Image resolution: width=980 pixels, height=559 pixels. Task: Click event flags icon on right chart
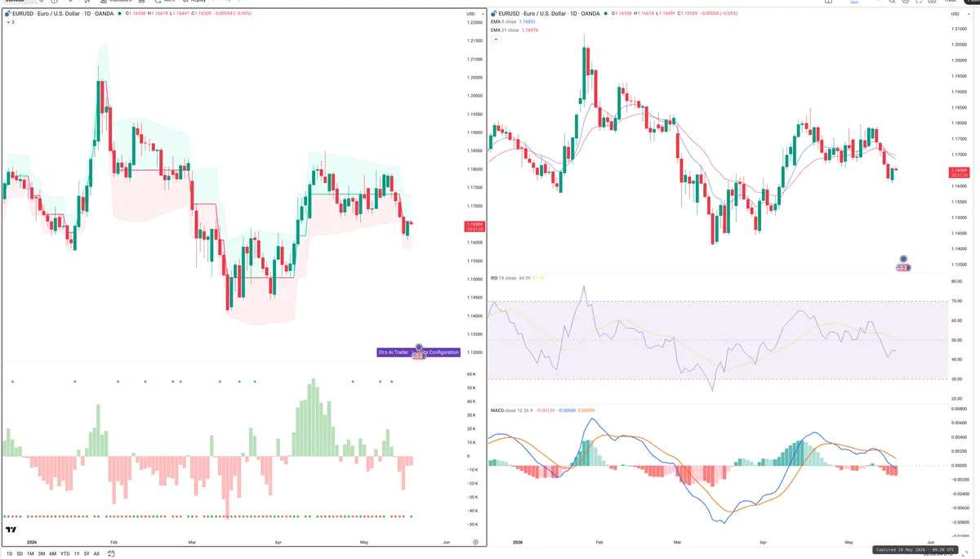point(903,263)
